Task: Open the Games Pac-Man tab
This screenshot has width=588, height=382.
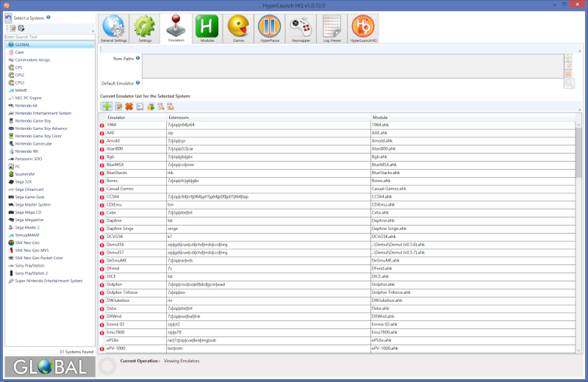Action: point(238,29)
